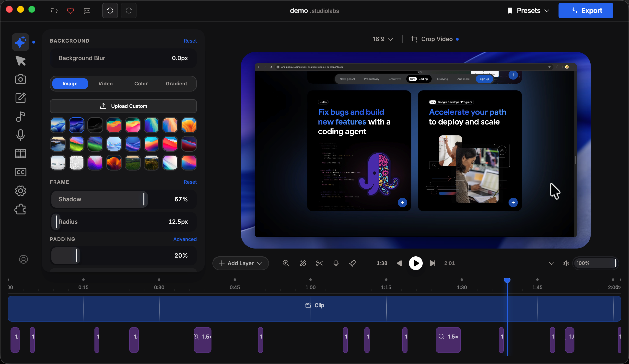The image size is (629, 364).
Task: Select the Color background option
Action: (141, 84)
